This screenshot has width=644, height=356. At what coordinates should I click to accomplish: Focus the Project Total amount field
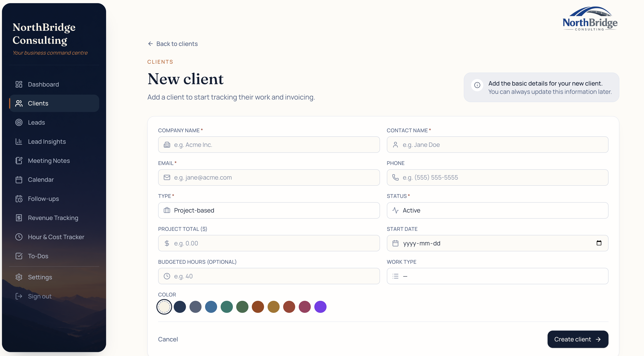[269, 243]
